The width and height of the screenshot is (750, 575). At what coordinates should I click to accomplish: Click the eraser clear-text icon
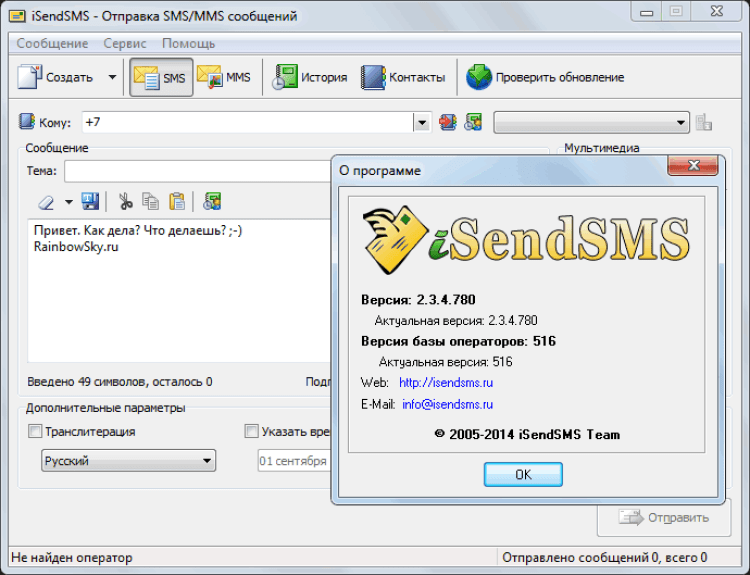coord(46,202)
